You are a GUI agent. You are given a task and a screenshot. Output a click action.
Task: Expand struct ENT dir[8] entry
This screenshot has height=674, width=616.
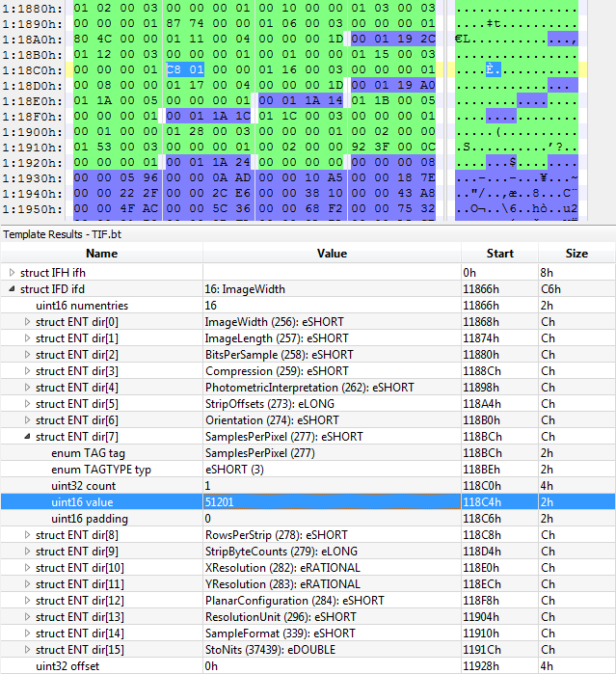tap(27, 535)
